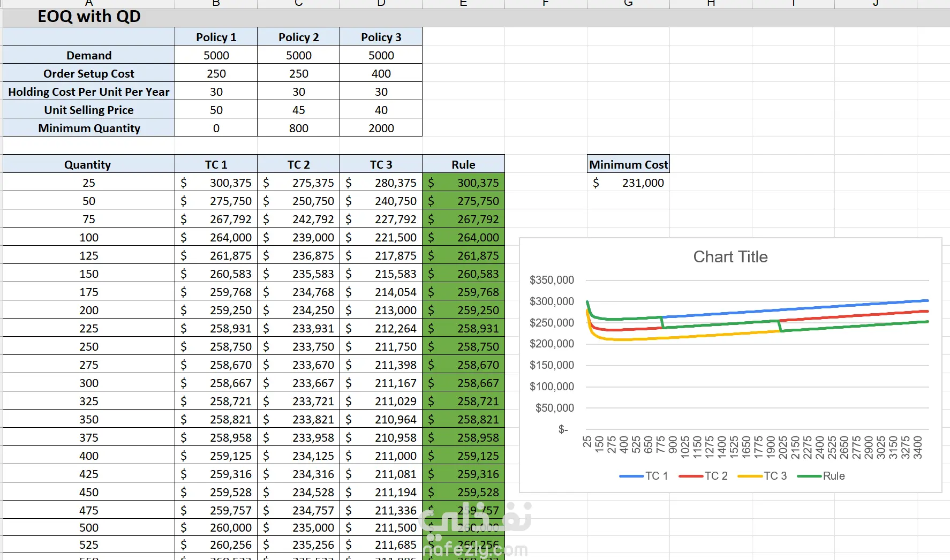Viewport: 950px width, 560px height.
Task: Click quantity cell 300
Action: pyautogui.click(x=89, y=383)
